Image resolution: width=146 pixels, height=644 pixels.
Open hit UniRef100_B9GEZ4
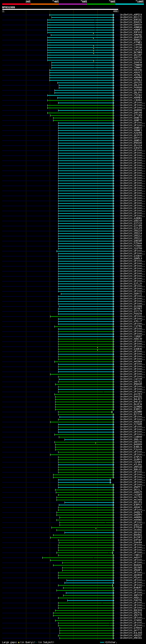coord(131,22)
